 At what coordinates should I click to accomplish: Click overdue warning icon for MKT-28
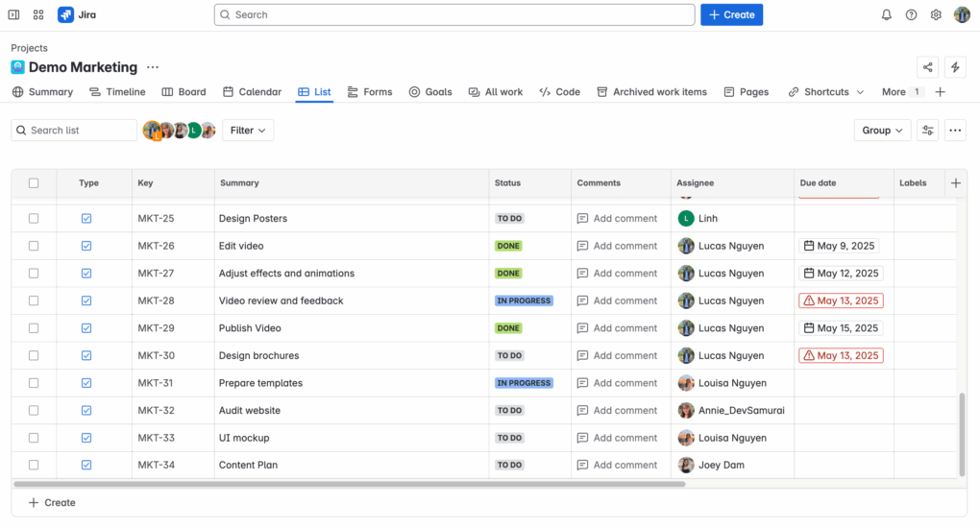[x=809, y=300]
